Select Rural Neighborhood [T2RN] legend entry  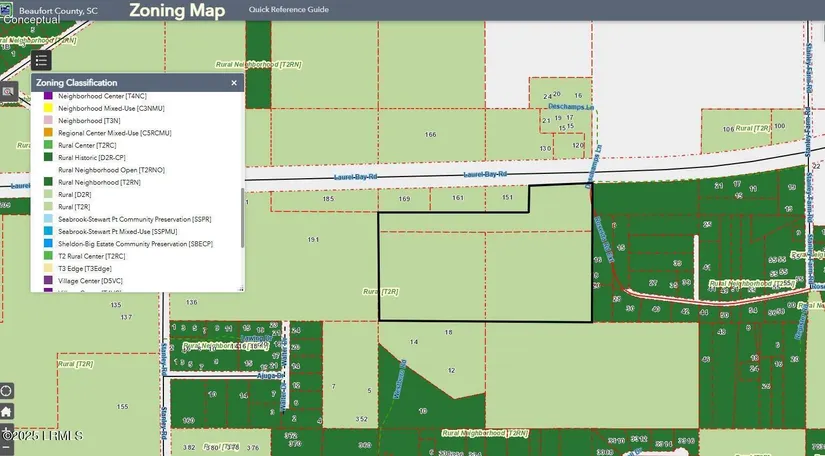coord(99,182)
